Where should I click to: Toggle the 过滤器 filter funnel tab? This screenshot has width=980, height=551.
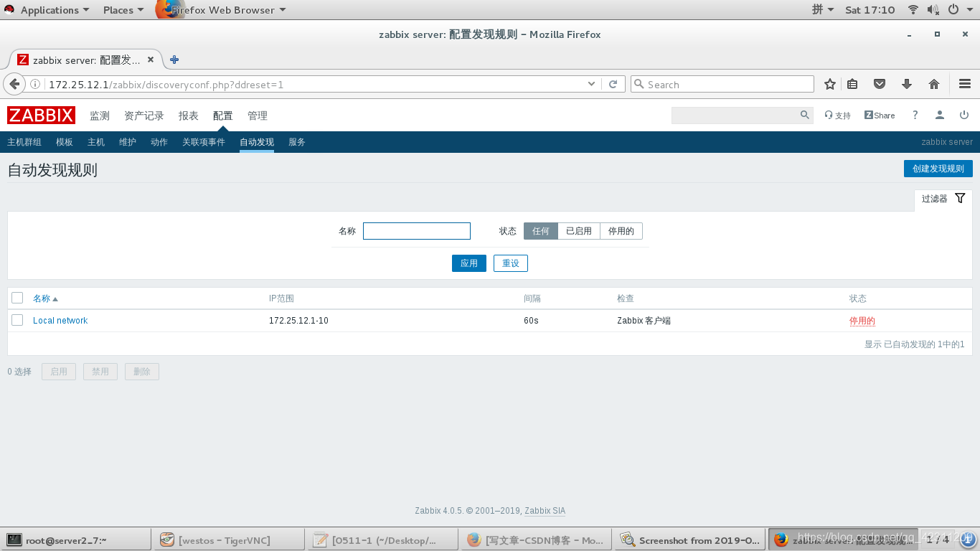click(x=943, y=199)
